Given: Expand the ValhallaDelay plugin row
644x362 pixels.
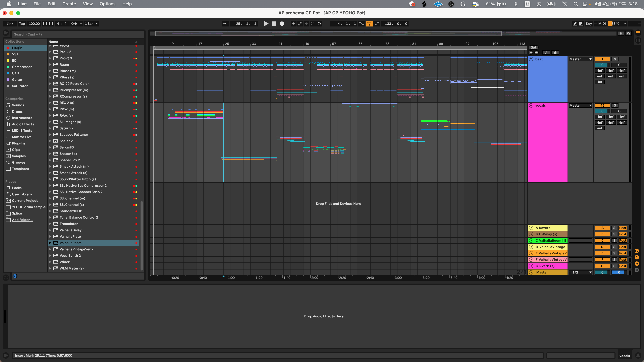Looking at the screenshot, I should [x=50, y=230].
